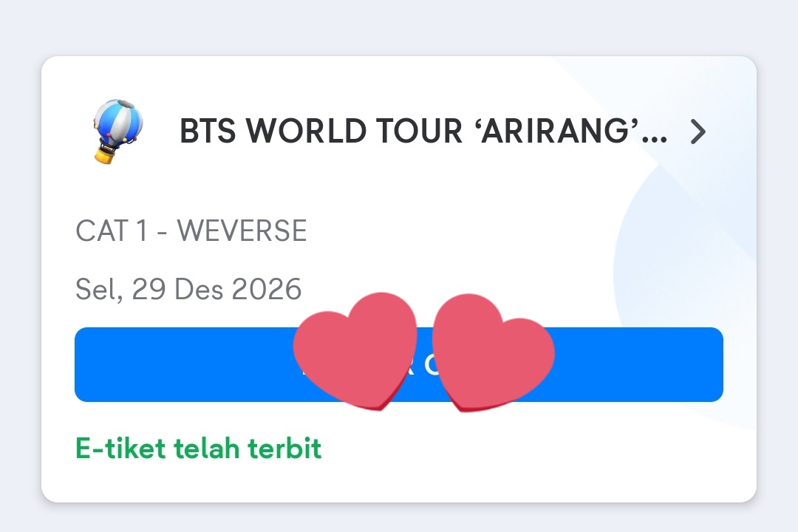Tap the blue button's right end

[703, 364]
